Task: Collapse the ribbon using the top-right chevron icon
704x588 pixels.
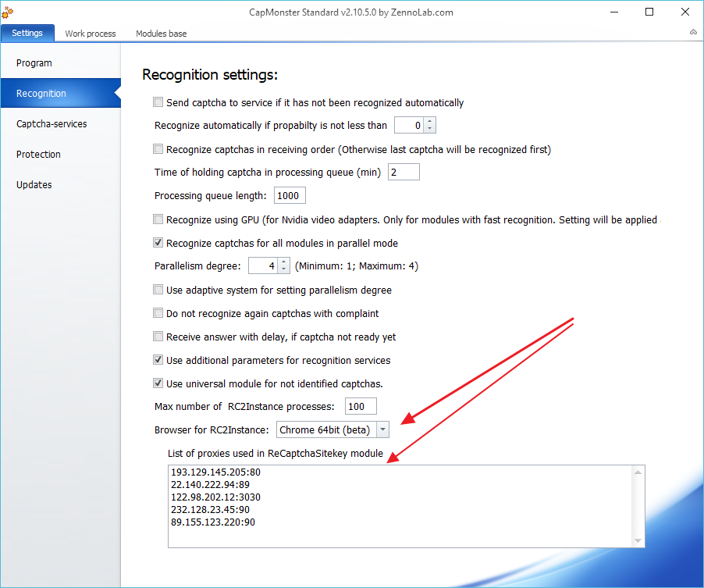Action: point(693,32)
